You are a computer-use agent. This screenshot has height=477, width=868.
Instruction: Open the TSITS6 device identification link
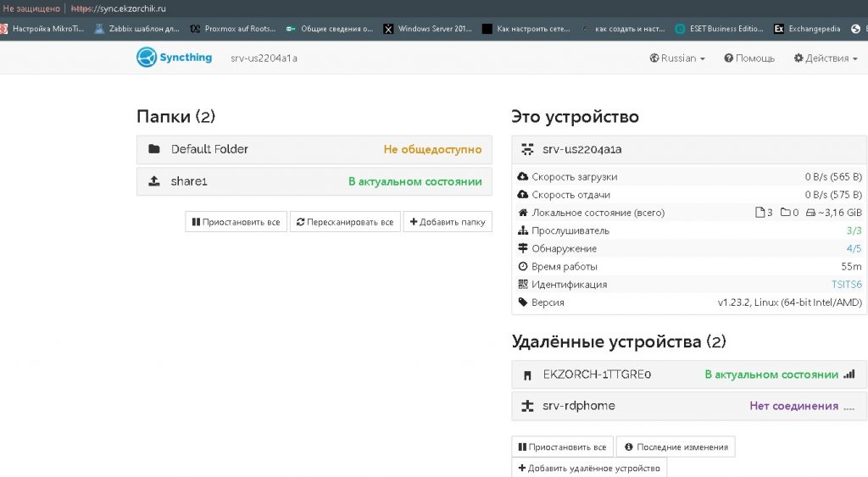846,285
